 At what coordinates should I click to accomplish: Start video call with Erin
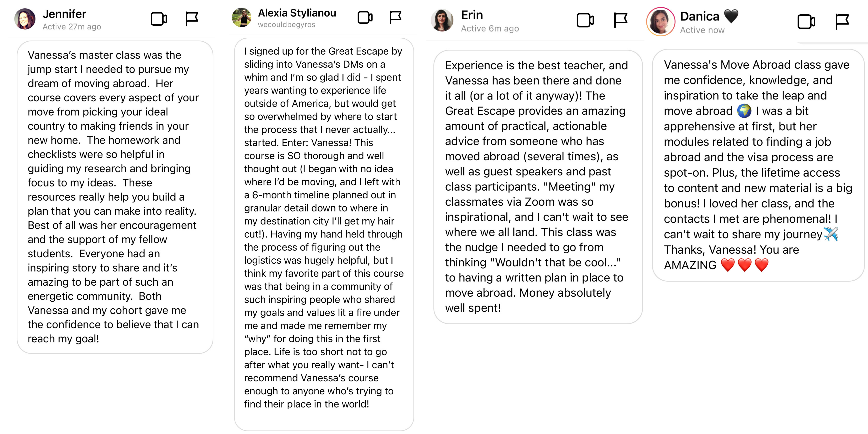tap(585, 20)
